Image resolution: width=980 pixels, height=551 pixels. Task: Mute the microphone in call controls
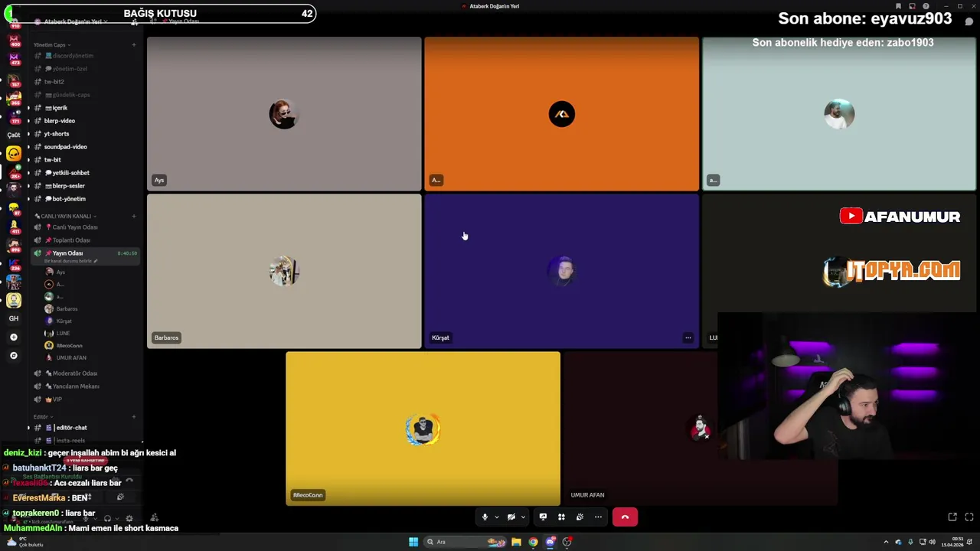pyautogui.click(x=485, y=517)
